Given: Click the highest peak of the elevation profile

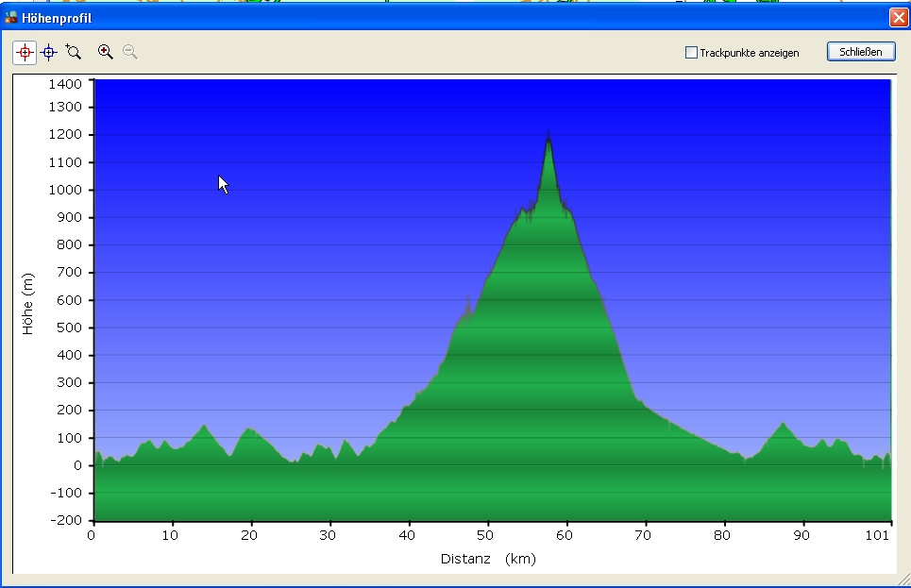Looking at the screenshot, I should (x=548, y=139).
